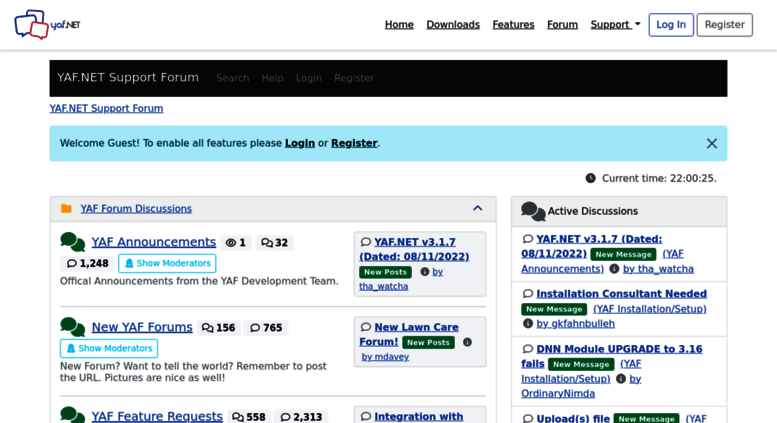Viewport: 777px width, 423px height.
Task: Click the Login link in the welcome banner
Action: [x=300, y=143]
